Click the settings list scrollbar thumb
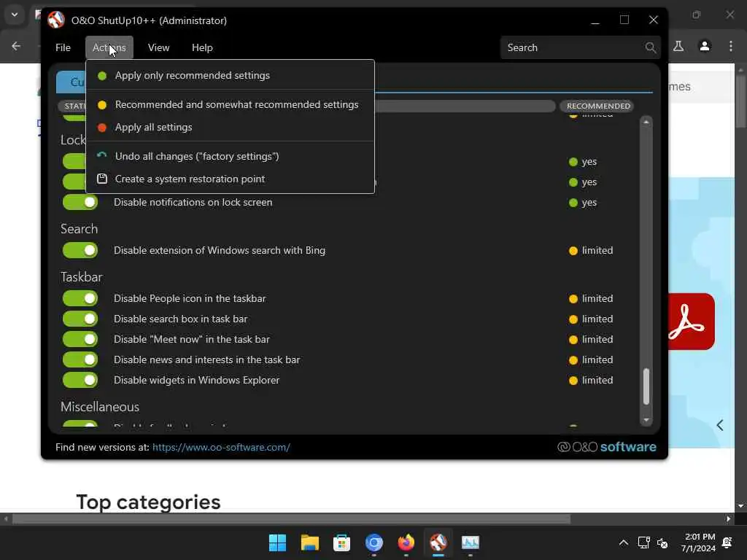This screenshot has height=560, width=747. click(x=646, y=386)
